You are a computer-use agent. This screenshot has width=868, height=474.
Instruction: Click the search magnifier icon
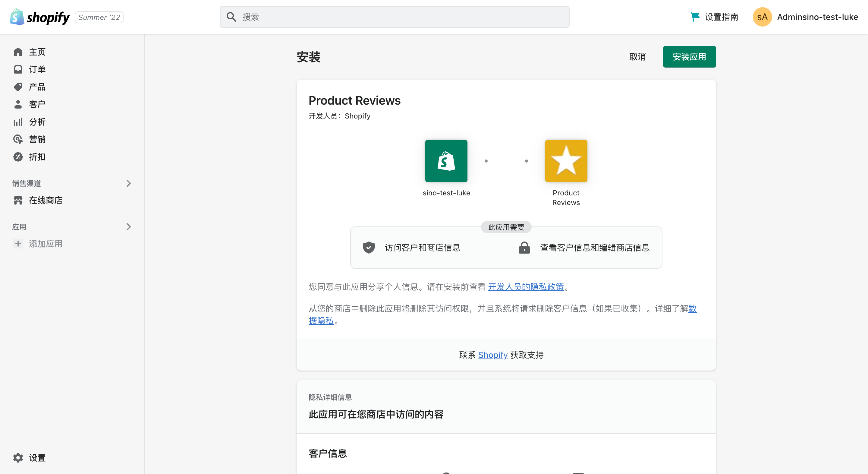click(231, 17)
